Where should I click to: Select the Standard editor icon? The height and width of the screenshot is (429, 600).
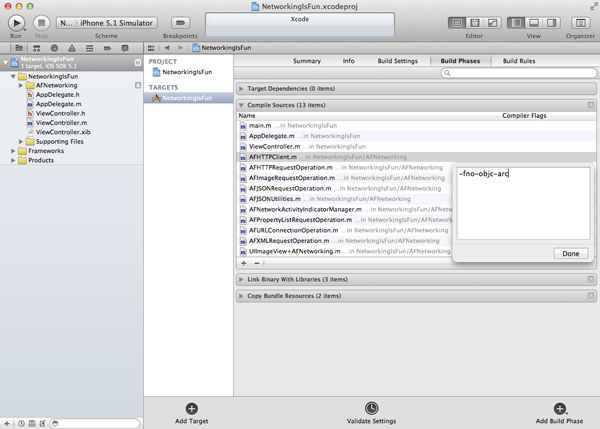click(x=457, y=23)
